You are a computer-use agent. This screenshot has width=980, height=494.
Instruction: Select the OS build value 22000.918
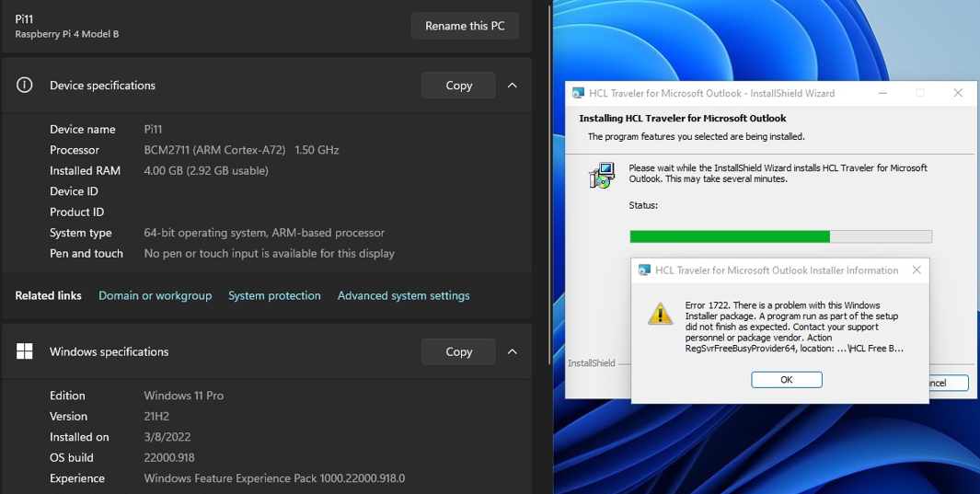tap(169, 457)
